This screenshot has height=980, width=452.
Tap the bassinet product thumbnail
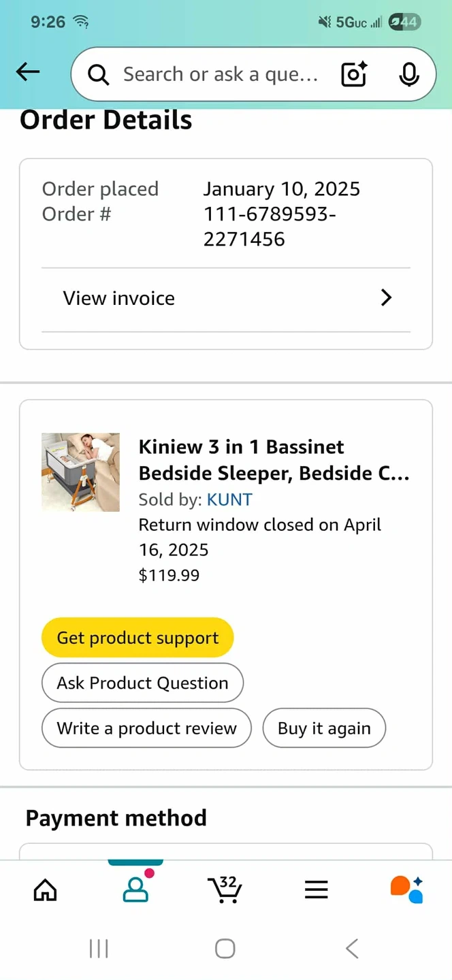pyautogui.click(x=80, y=472)
